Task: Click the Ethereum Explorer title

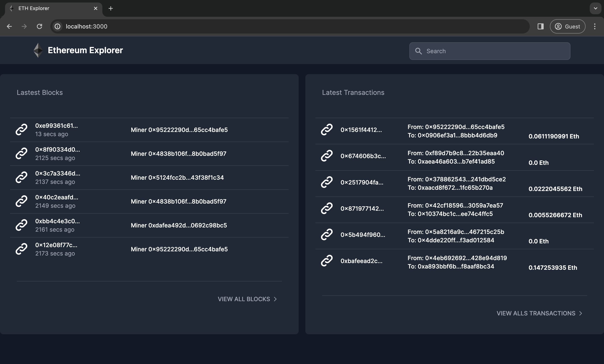Action: [x=85, y=50]
